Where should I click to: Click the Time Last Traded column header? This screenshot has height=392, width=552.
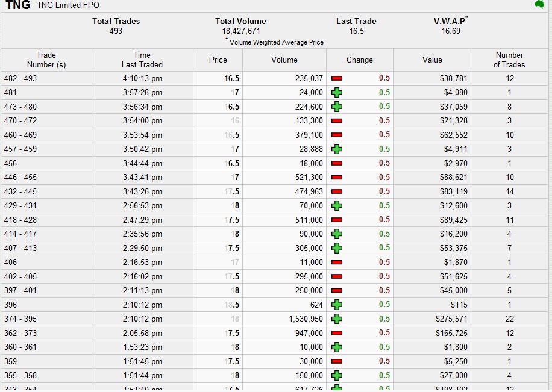pyautogui.click(x=142, y=60)
